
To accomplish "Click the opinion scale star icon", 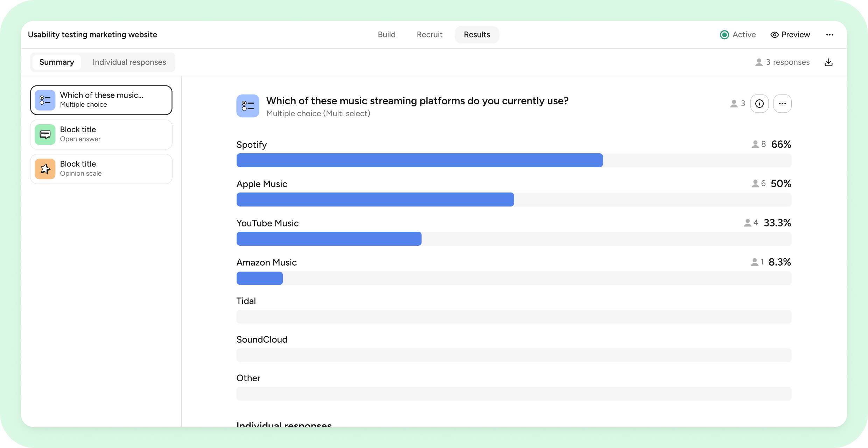I will (x=45, y=169).
